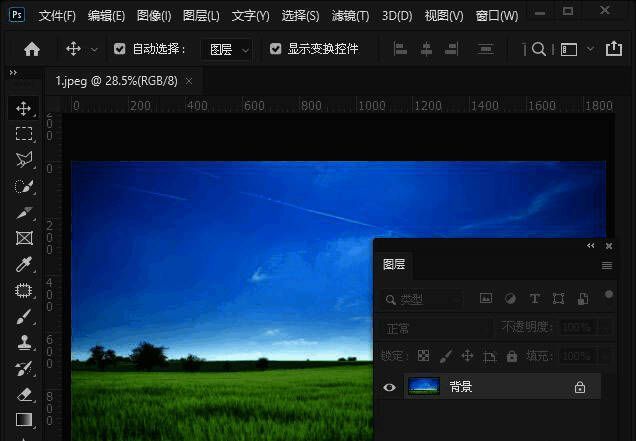
Task: Filter layers by smart object icon
Action: [x=583, y=299]
